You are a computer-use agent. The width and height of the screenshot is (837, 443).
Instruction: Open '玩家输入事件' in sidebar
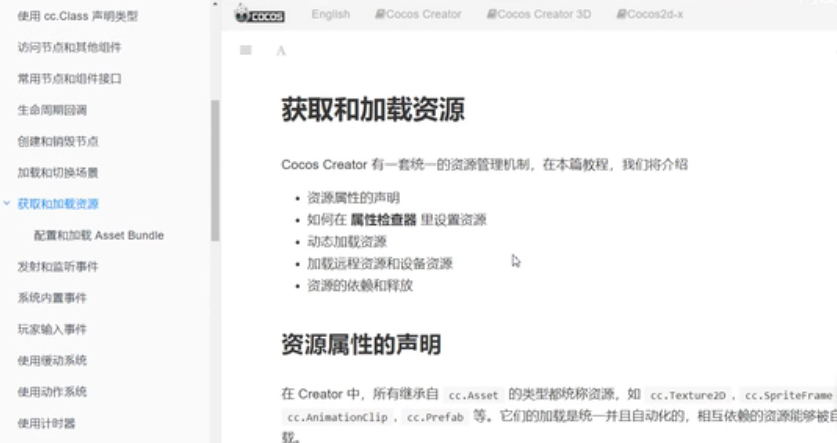(52, 329)
